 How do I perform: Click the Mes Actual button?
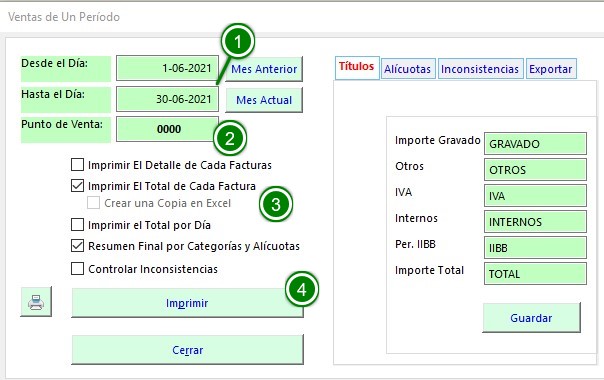point(264,100)
